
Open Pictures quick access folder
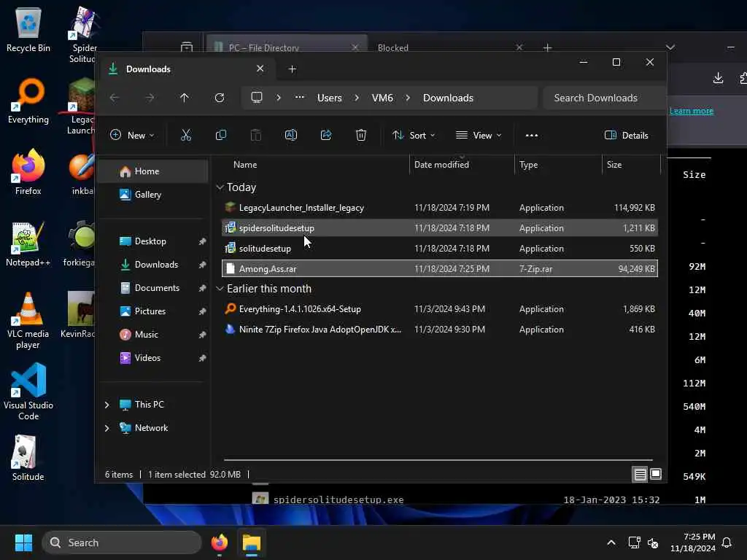[153, 311]
